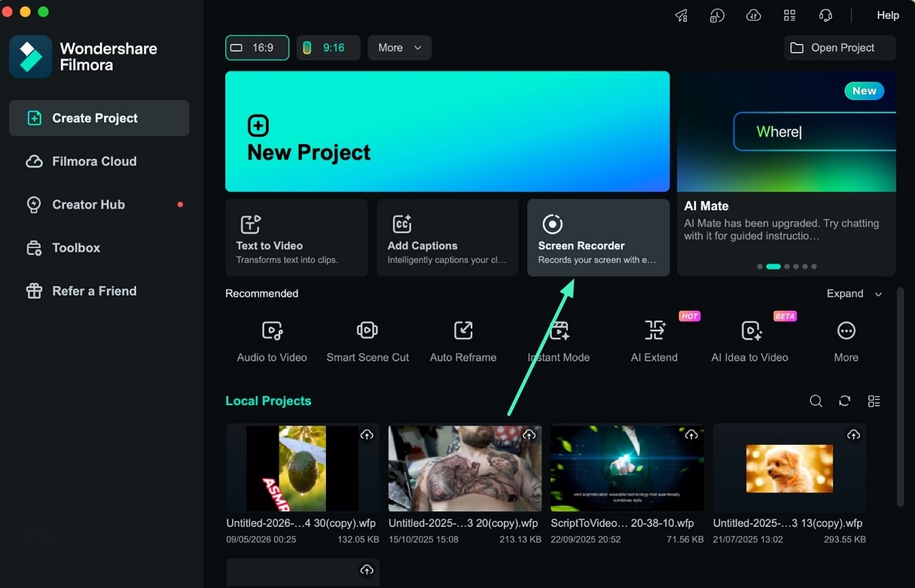Upload the ScriptToVideo project to cloud
915x588 pixels.
[691, 435]
